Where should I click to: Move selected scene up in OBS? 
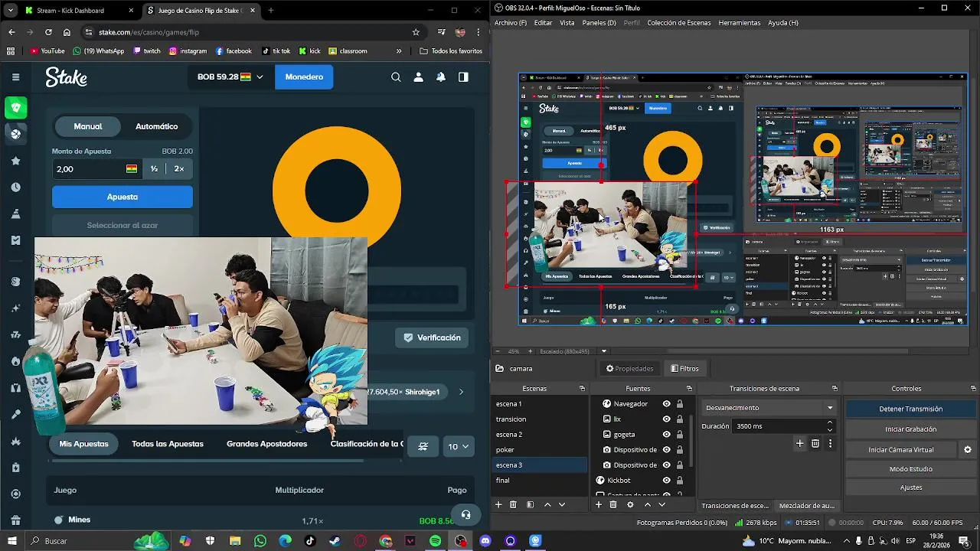547,505
